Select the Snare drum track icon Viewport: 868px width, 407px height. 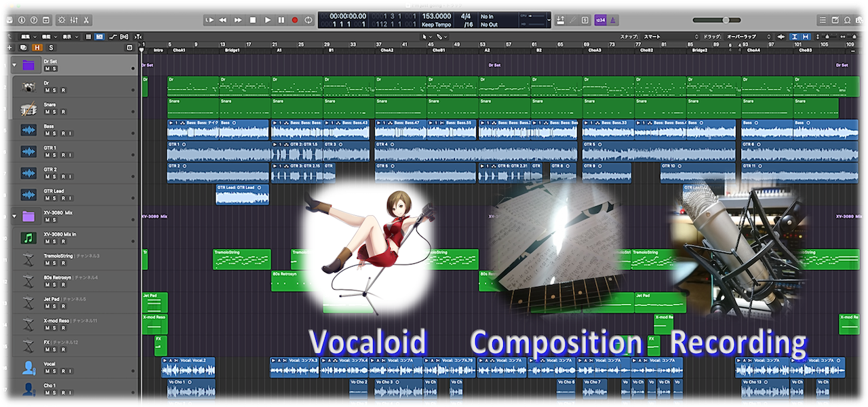tap(28, 109)
